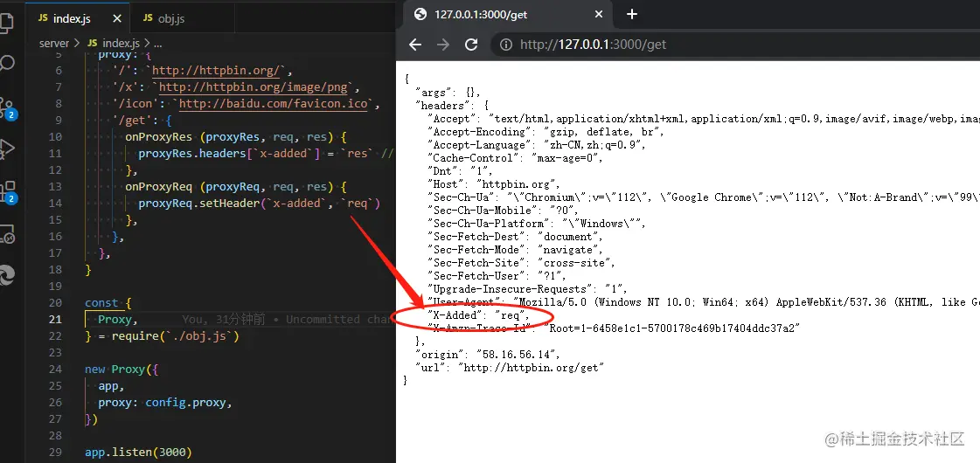The image size is (980, 463).
Task: View site information icon in address bar
Action: [x=506, y=45]
